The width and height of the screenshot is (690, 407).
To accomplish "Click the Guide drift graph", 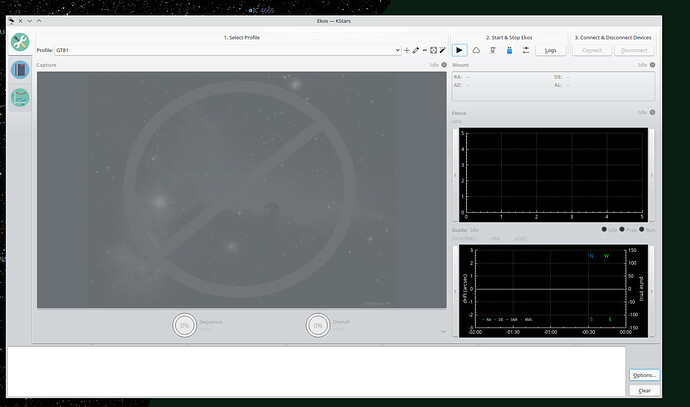I will click(554, 291).
